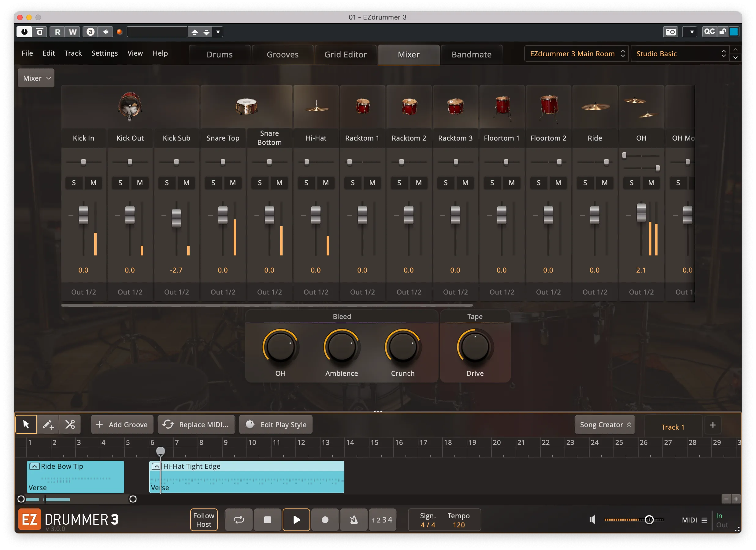Screen dimensions: 756x550
Task: Click the OH overhead cymbals image
Action: pos(641,107)
